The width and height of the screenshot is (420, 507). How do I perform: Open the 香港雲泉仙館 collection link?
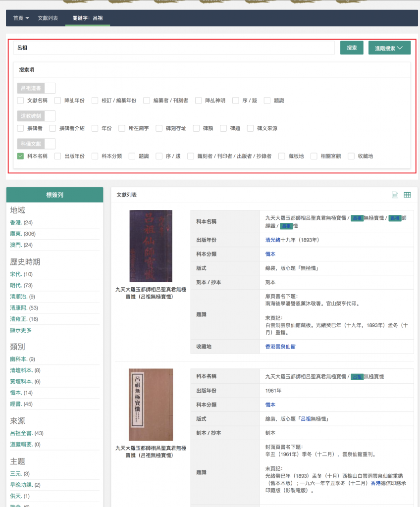280,347
